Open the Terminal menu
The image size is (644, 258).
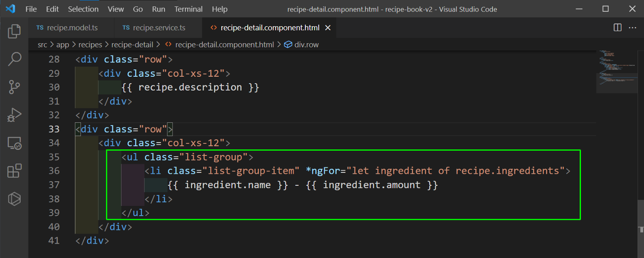pos(189,9)
